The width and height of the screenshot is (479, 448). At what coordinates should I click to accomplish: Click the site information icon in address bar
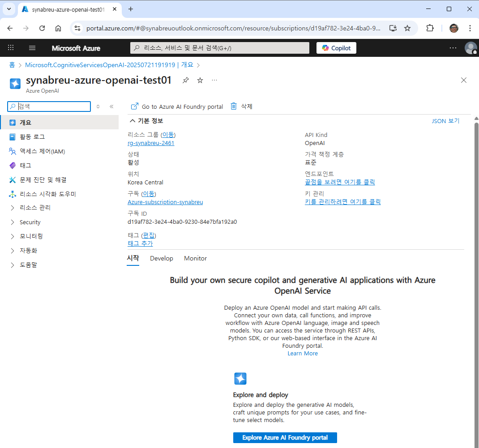coord(77,28)
